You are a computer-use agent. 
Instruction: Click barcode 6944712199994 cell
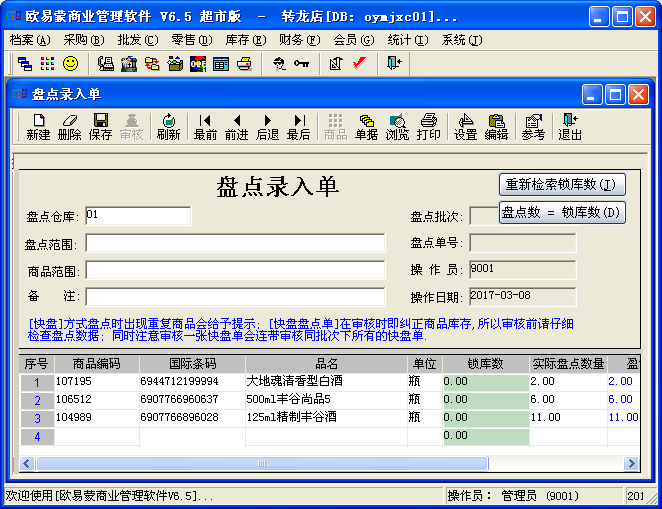[x=192, y=382]
